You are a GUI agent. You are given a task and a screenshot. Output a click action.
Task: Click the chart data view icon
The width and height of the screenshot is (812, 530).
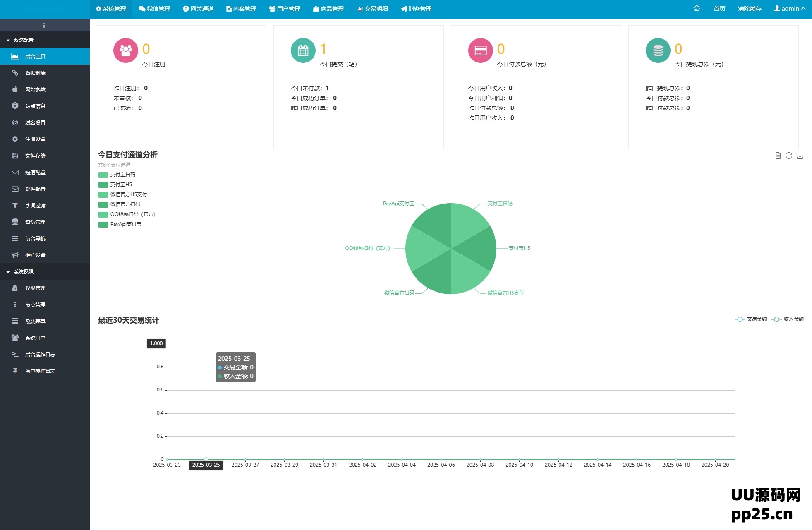point(778,156)
